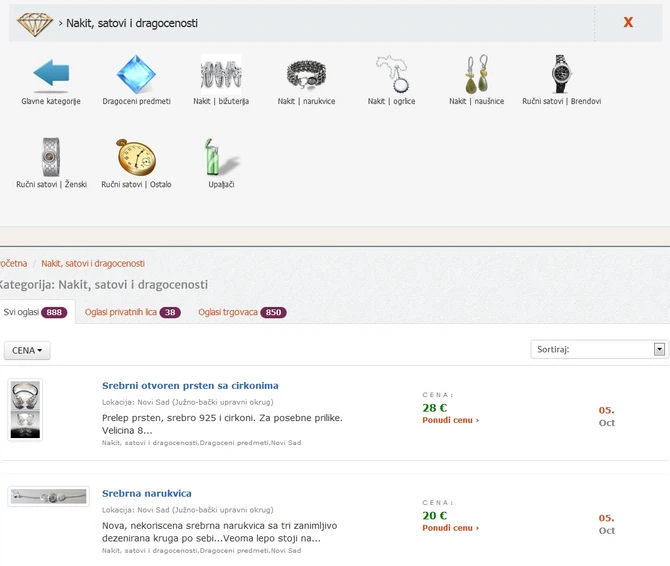This screenshot has height=566, width=670.
Task: Close the category panel with red X
Action: 628,22
